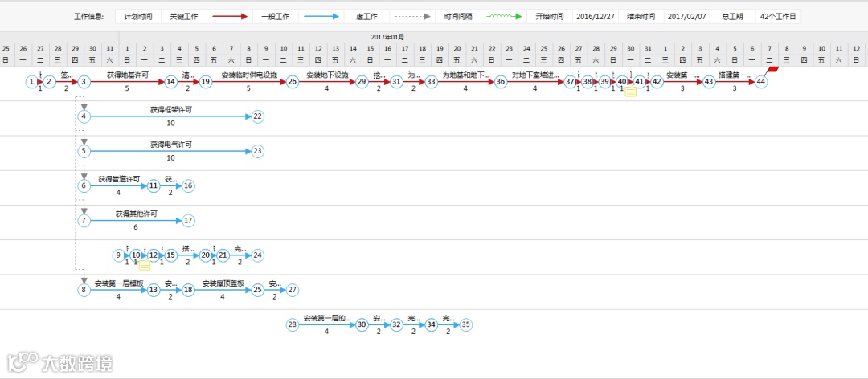Click the 时间间隔 legend label
The image size is (868, 379).
(458, 17)
